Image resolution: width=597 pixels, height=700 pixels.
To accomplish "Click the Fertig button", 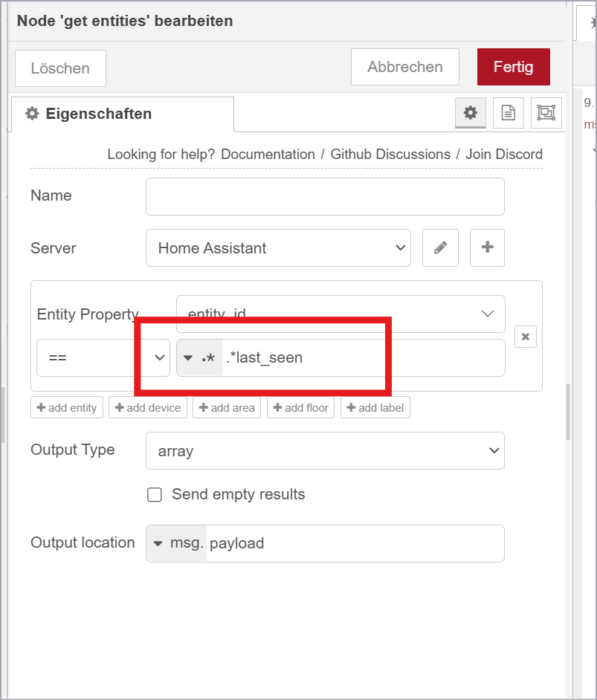I will pos(514,67).
